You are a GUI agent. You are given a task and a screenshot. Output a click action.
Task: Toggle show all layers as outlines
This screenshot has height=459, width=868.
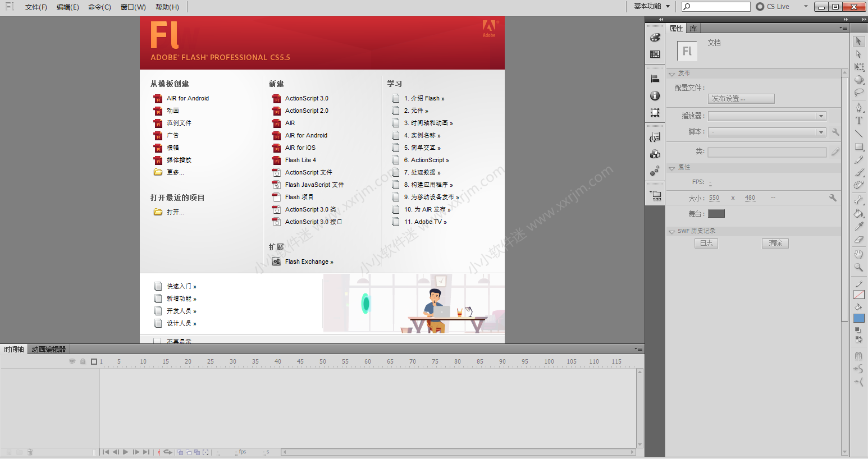(x=94, y=361)
